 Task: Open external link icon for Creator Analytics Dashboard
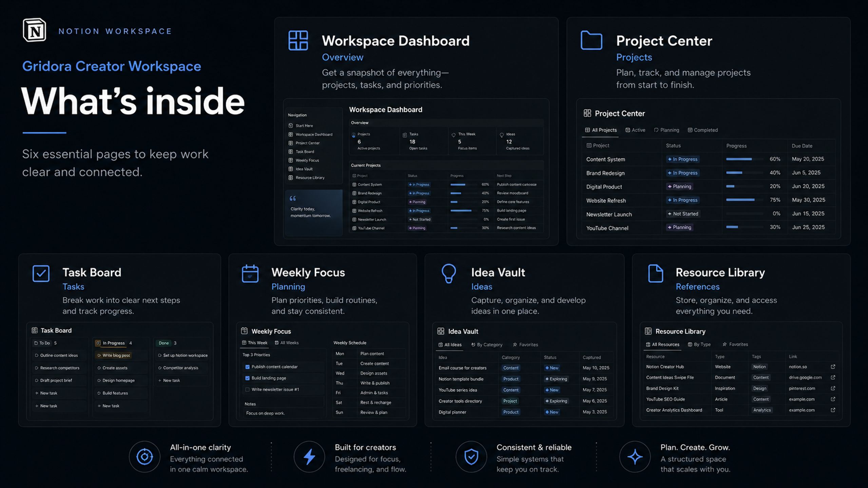(x=833, y=410)
